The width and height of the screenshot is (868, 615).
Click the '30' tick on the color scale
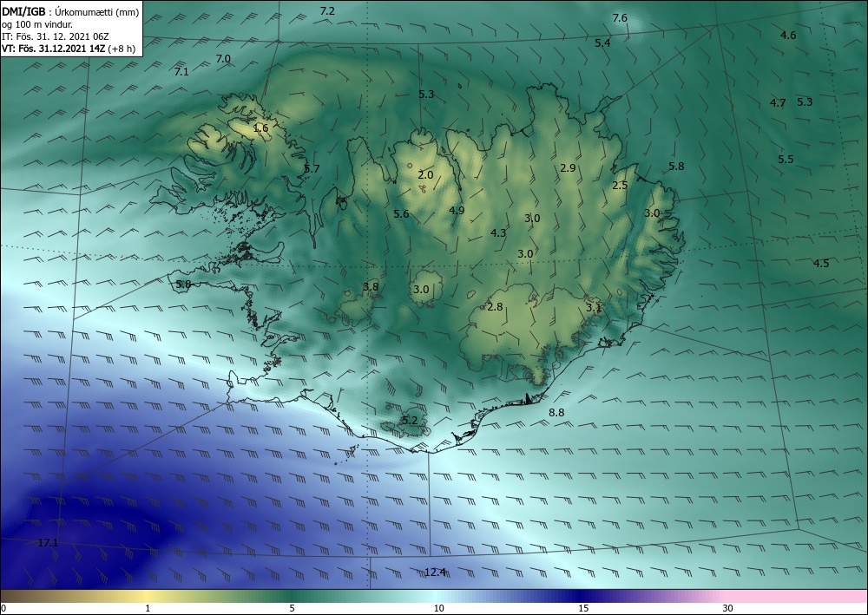(x=727, y=609)
